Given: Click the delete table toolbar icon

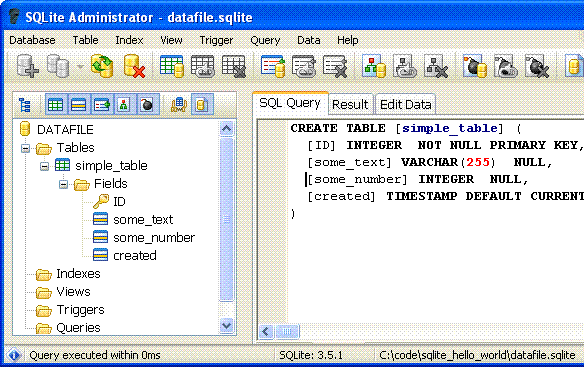Looking at the screenshot, I should coord(234,66).
